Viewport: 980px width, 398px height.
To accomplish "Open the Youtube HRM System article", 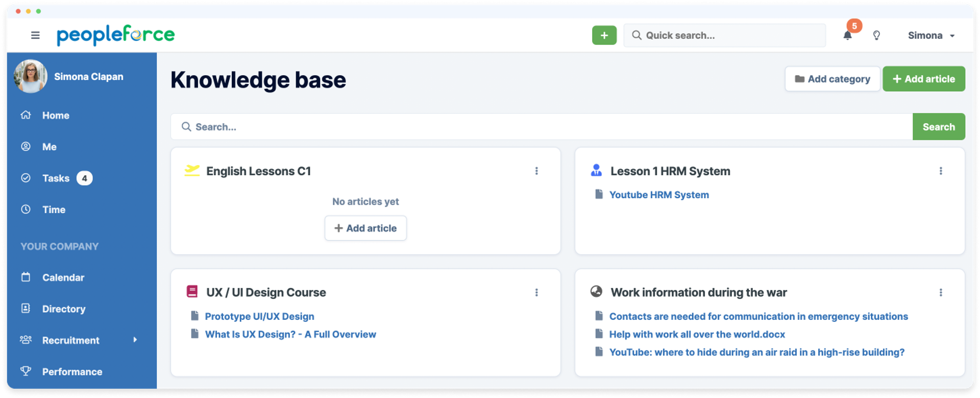I will pyautogui.click(x=659, y=195).
